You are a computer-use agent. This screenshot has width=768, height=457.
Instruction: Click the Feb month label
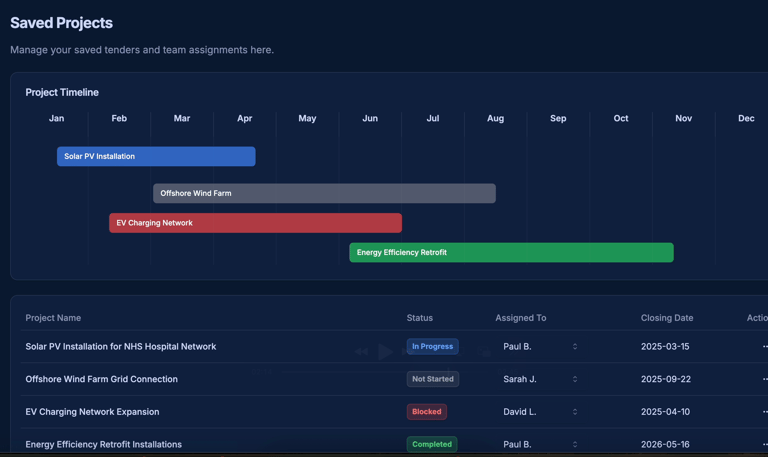click(x=119, y=118)
